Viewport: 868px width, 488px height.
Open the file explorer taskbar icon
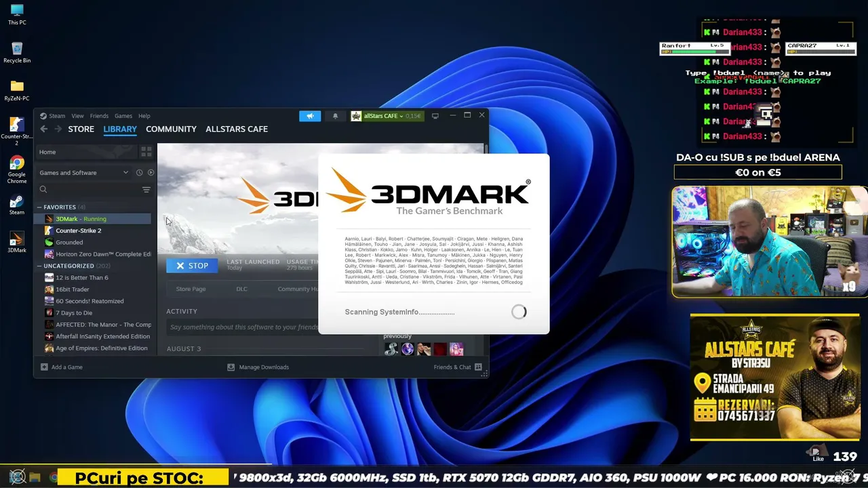pos(35,478)
